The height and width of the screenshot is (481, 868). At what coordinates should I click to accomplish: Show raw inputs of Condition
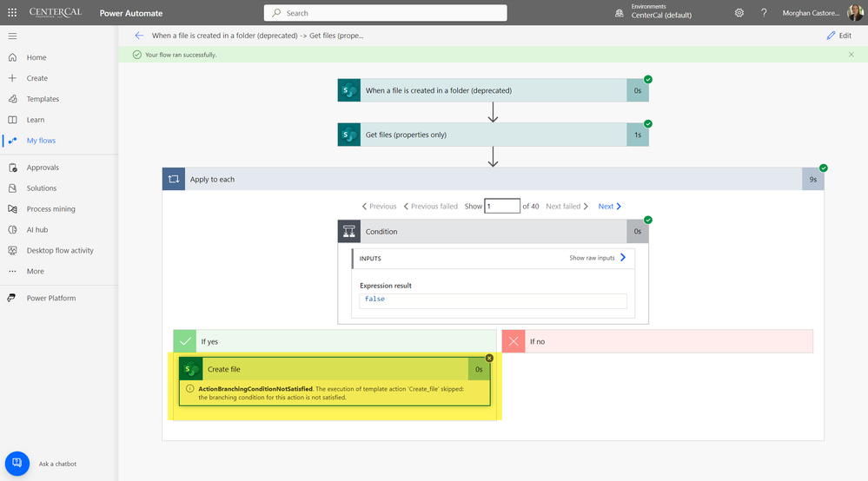click(597, 258)
